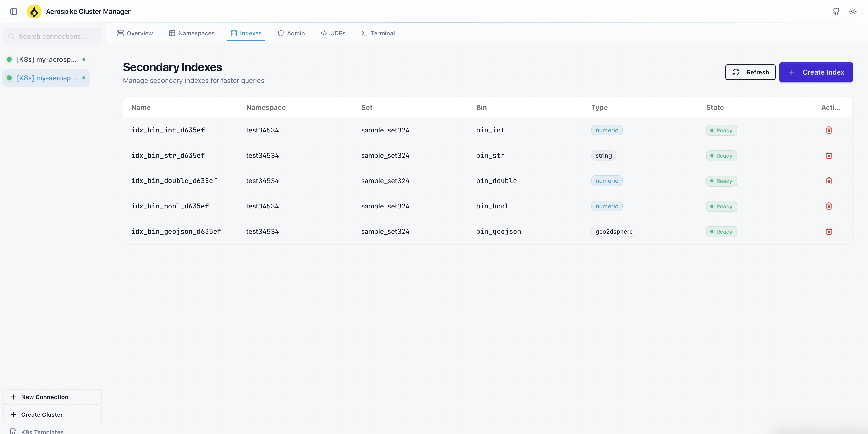Click the Refresh button

point(750,72)
